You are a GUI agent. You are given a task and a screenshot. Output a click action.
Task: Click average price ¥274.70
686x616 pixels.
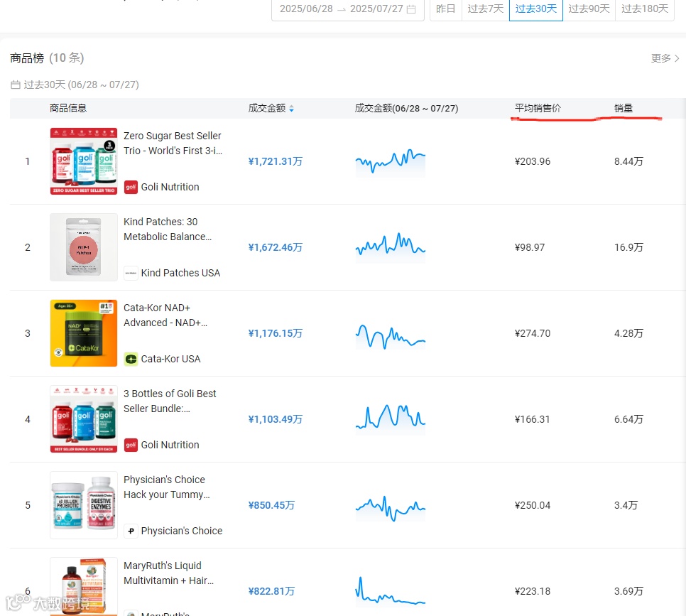(533, 334)
